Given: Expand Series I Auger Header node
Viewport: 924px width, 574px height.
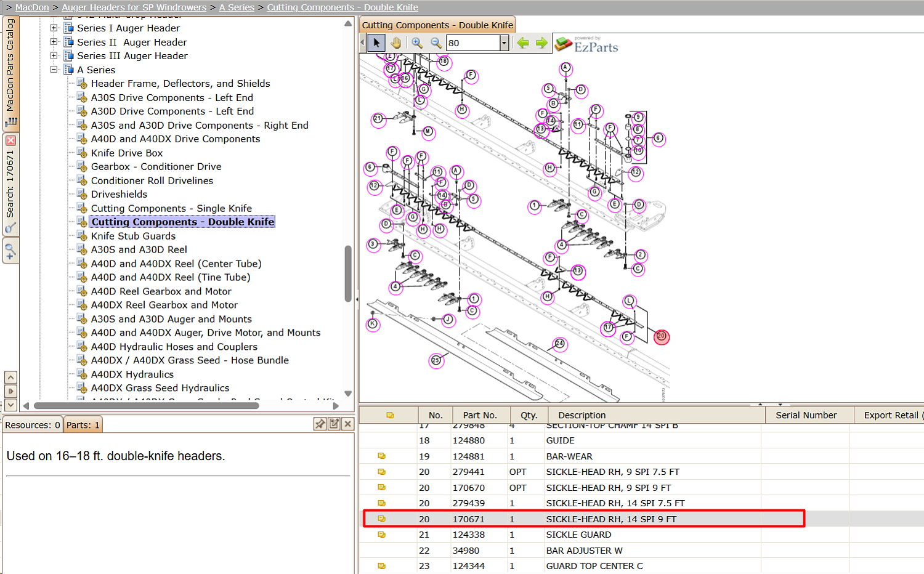Looking at the screenshot, I should (54, 28).
